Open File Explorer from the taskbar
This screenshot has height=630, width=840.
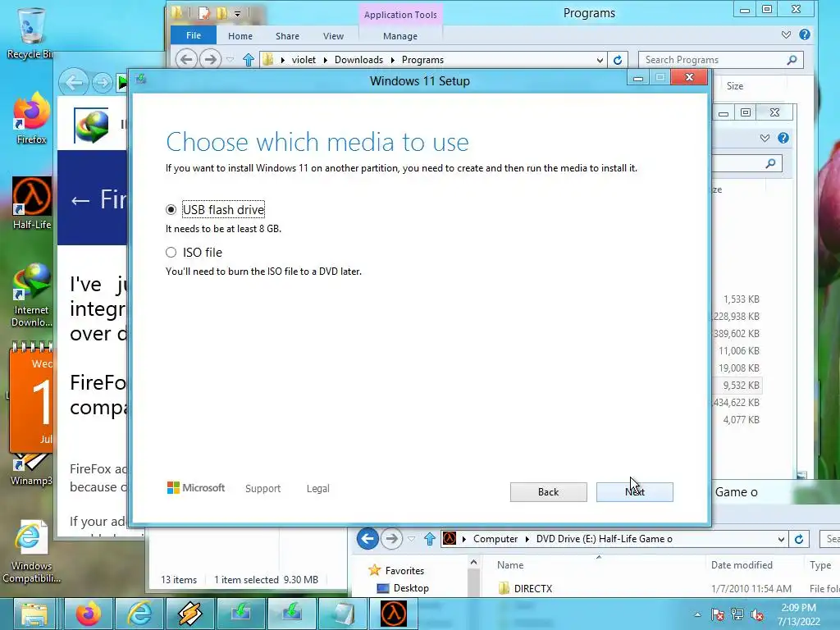tap(34, 614)
